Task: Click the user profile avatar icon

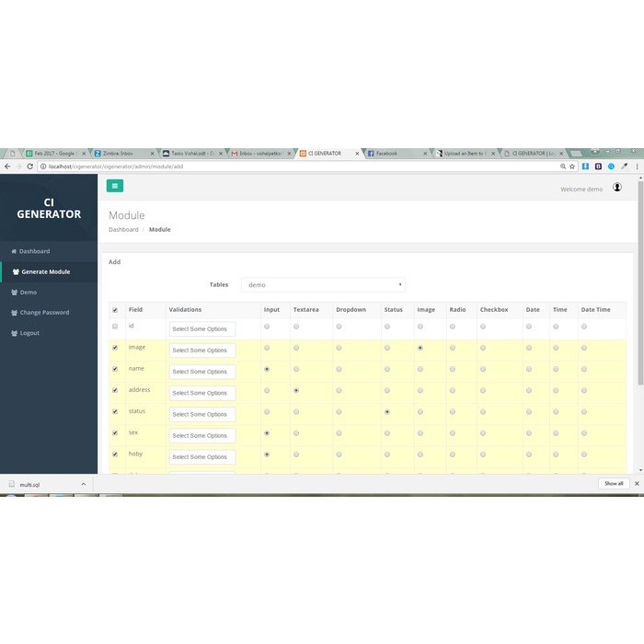Action: [616, 188]
